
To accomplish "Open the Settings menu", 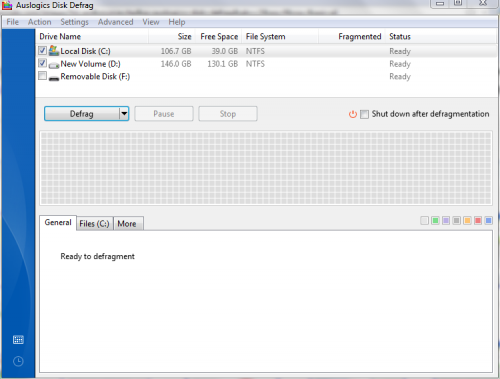I will (x=75, y=22).
